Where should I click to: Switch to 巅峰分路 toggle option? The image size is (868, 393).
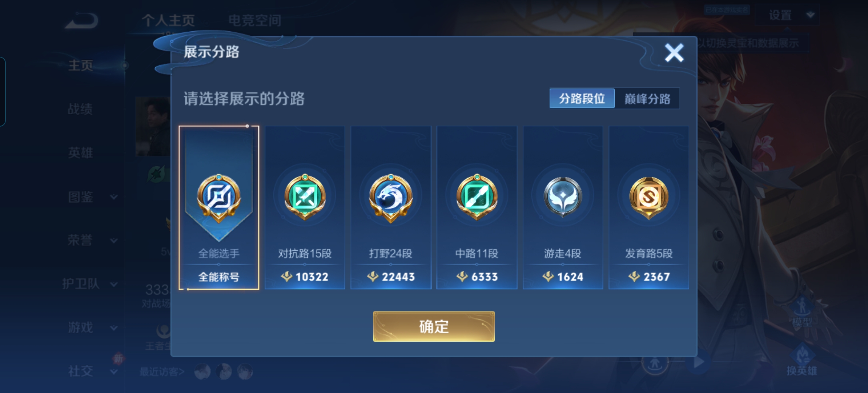click(x=647, y=98)
